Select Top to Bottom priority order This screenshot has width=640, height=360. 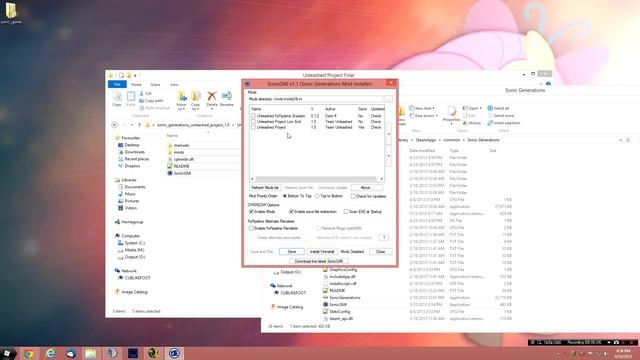click(x=317, y=196)
